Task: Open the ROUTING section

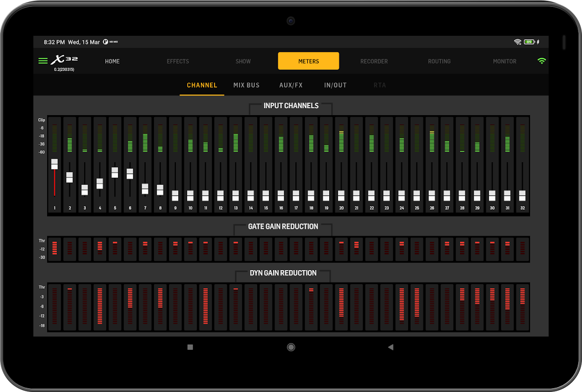Action: coord(439,61)
